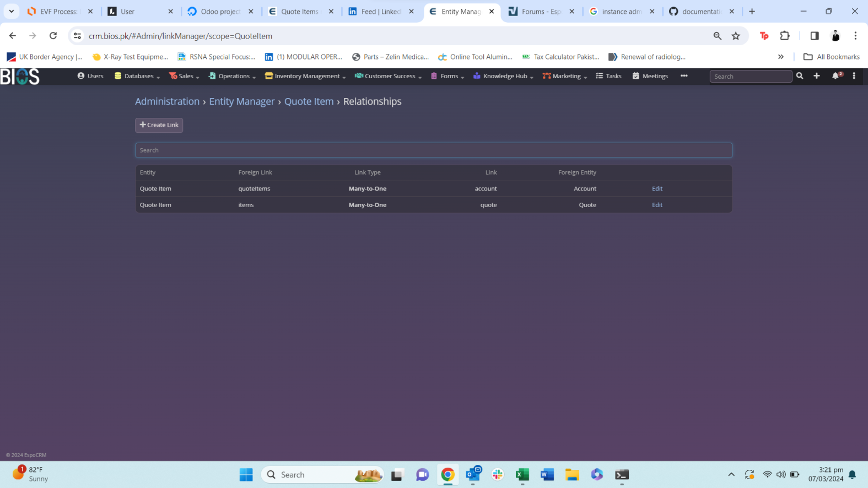Open the Tasks navbar tab
This screenshot has width=868, height=488.
[609, 76]
